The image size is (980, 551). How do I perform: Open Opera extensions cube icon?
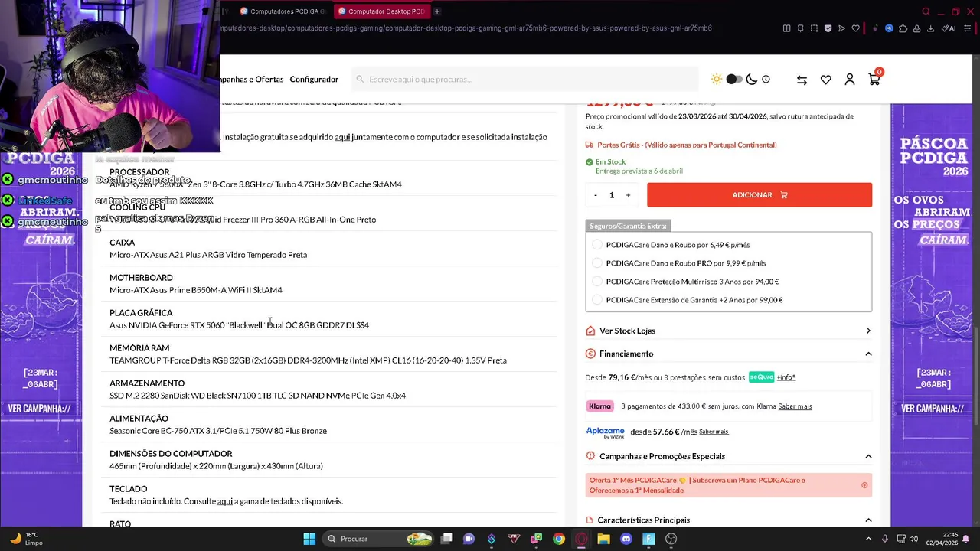point(903,28)
